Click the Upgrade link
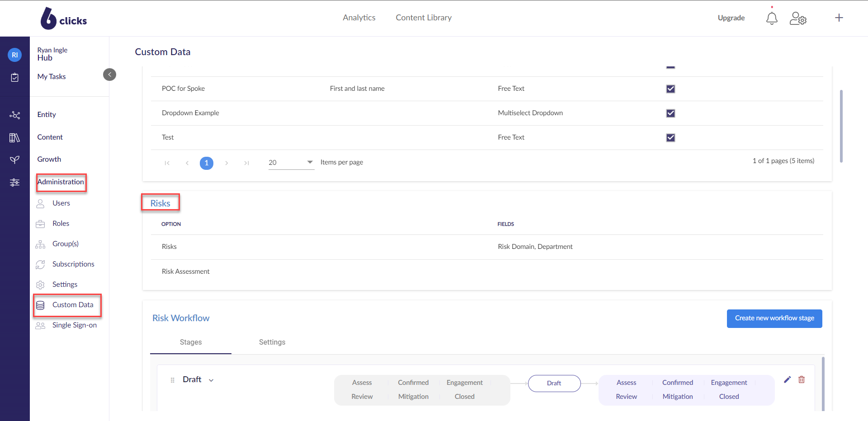Screen dimensions: 868x421 click(731, 18)
